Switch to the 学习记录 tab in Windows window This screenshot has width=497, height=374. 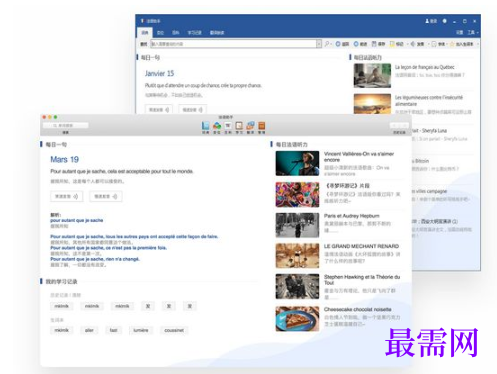(195, 33)
